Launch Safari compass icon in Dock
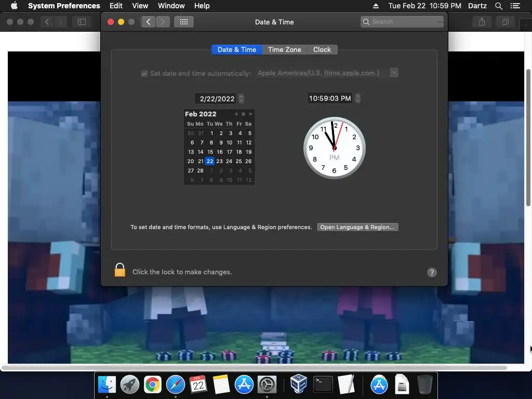The height and width of the screenshot is (399, 532). pos(176,384)
